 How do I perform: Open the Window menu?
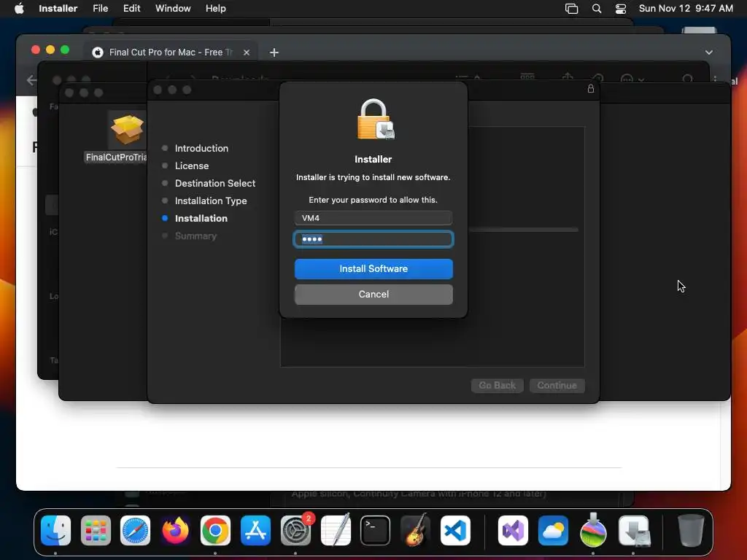[x=173, y=9]
